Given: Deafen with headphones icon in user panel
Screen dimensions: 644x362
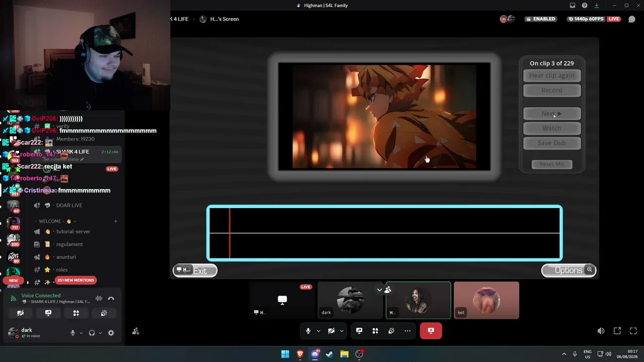Looking at the screenshot, I should point(92,333).
